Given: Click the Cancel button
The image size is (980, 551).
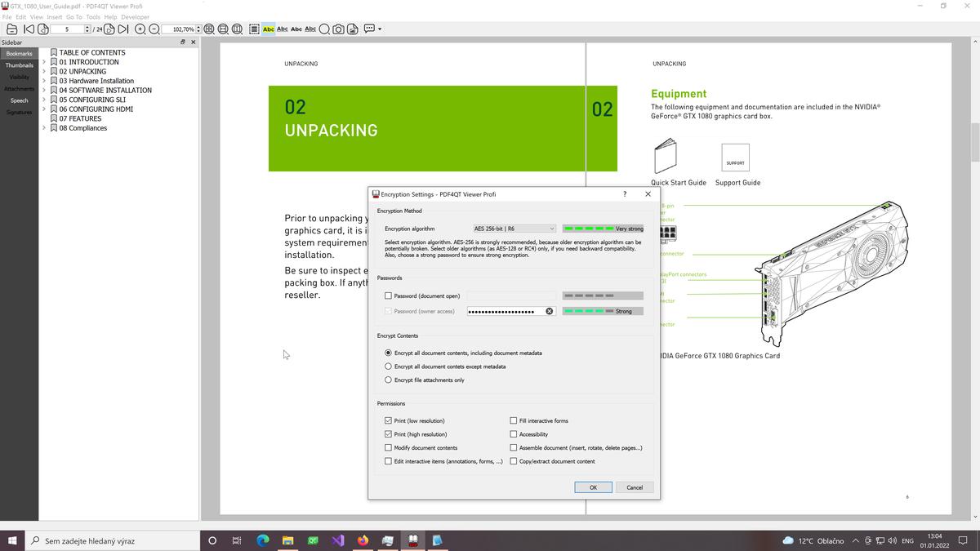Looking at the screenshot, I should (x=635, y=487).
